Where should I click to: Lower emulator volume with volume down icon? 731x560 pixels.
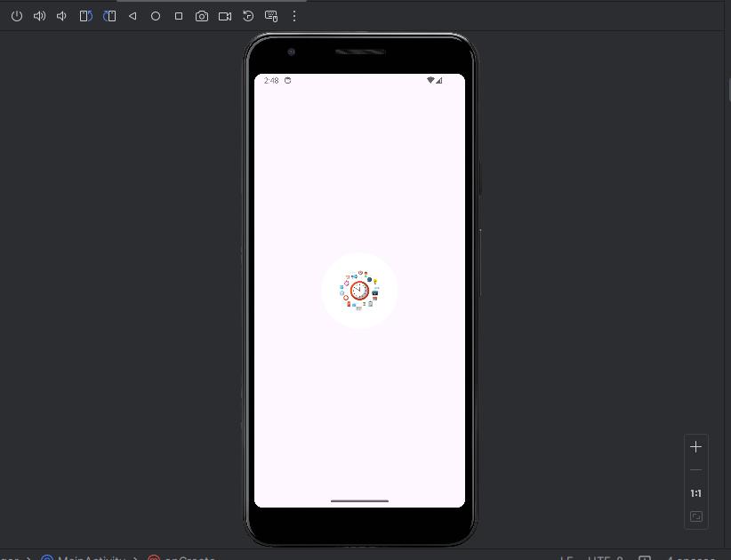tap(61, 16)
